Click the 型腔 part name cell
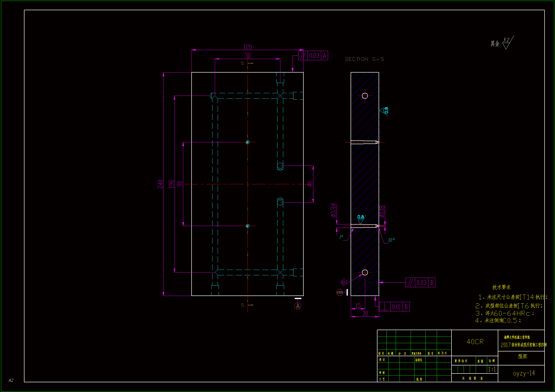 (x=522, y=356)
